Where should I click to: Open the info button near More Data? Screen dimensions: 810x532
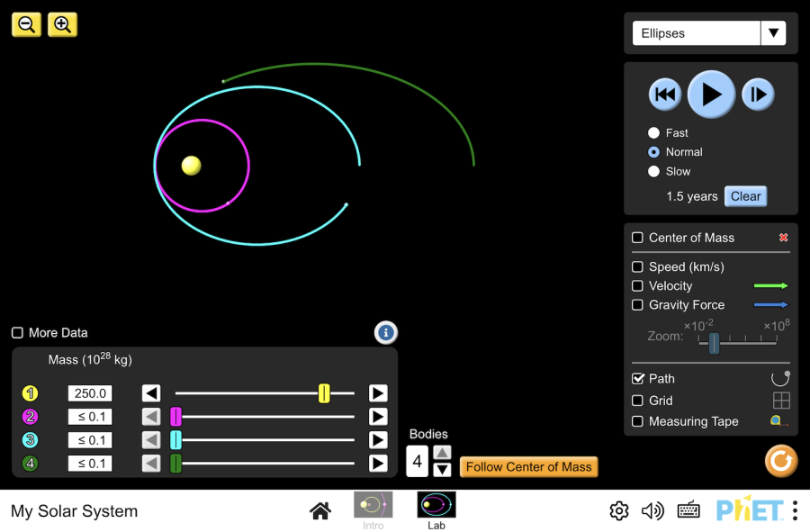click(386, 333)
